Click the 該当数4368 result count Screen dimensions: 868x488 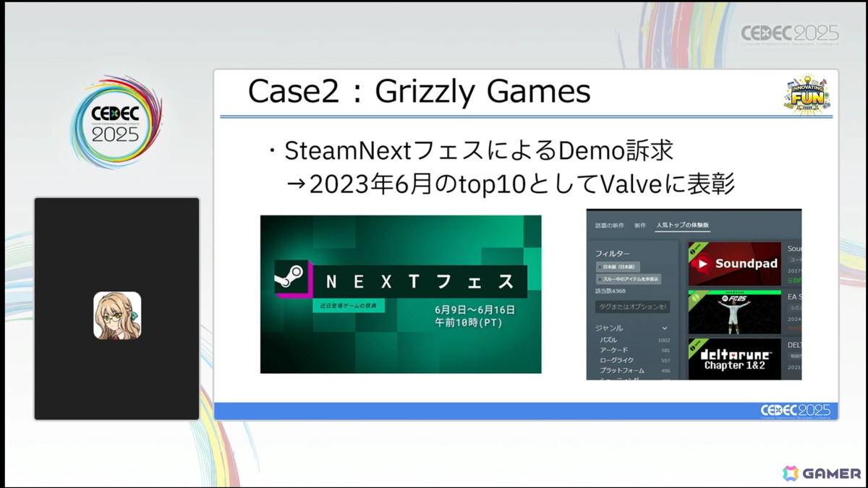[x=610, y=291]
